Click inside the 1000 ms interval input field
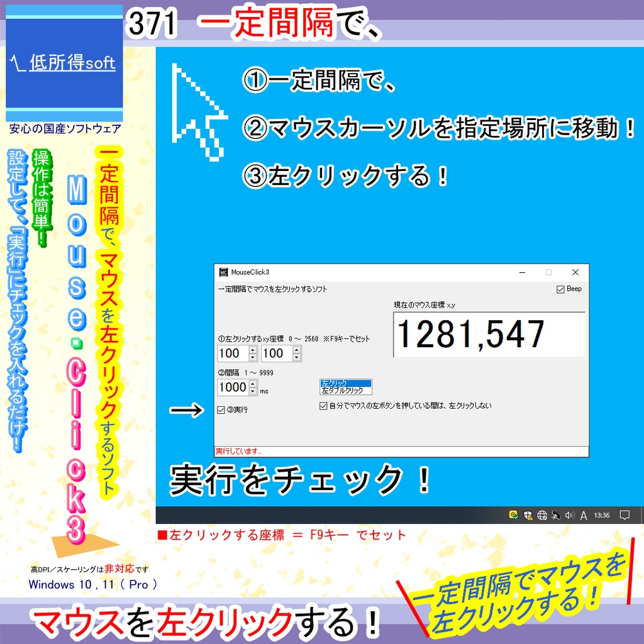The image size is (644, 644). pos(231,386)
